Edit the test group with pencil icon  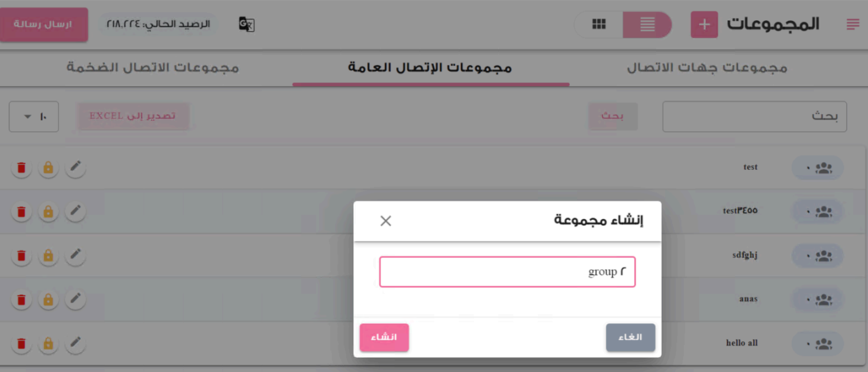coord(75,168)
